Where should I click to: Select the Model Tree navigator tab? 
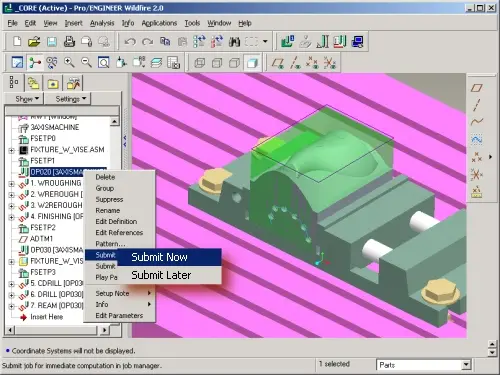pos(14,82)
